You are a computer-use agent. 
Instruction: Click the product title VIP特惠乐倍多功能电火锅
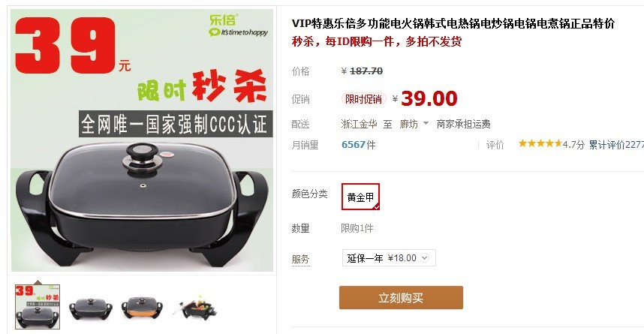(453, 23)
